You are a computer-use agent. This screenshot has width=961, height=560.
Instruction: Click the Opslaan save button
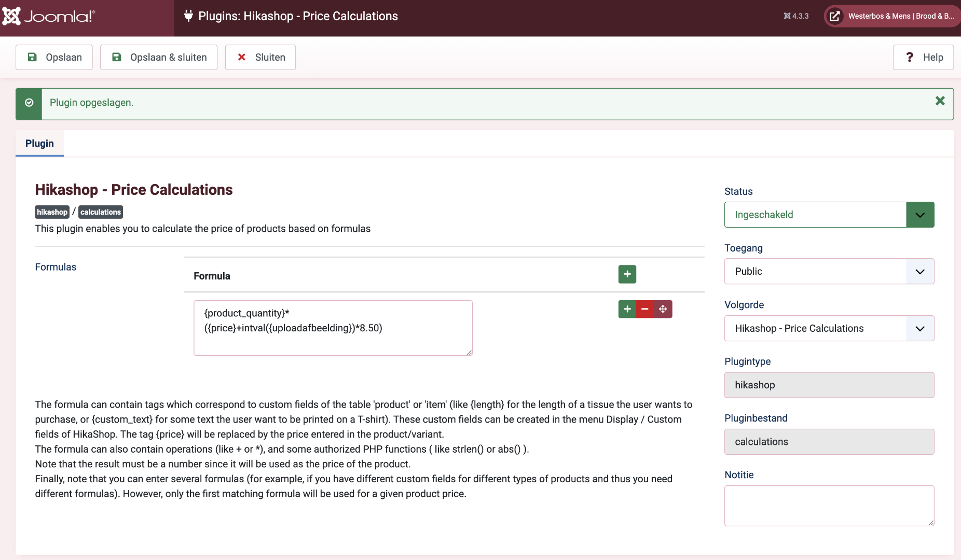54,57
